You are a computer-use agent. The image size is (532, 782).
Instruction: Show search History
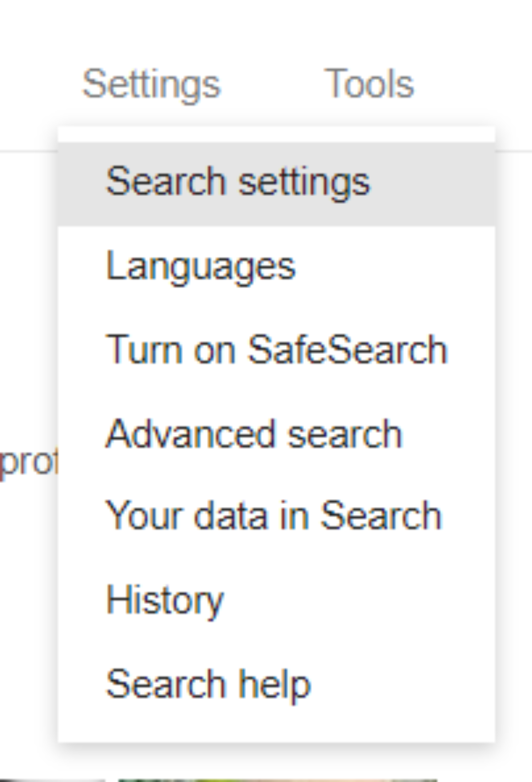coord(164,600)
